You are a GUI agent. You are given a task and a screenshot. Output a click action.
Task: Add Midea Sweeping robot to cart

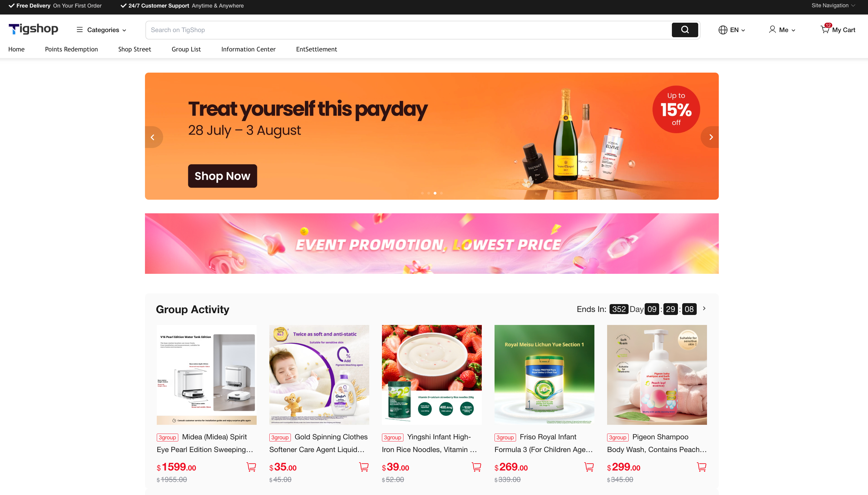click(251, 467)
